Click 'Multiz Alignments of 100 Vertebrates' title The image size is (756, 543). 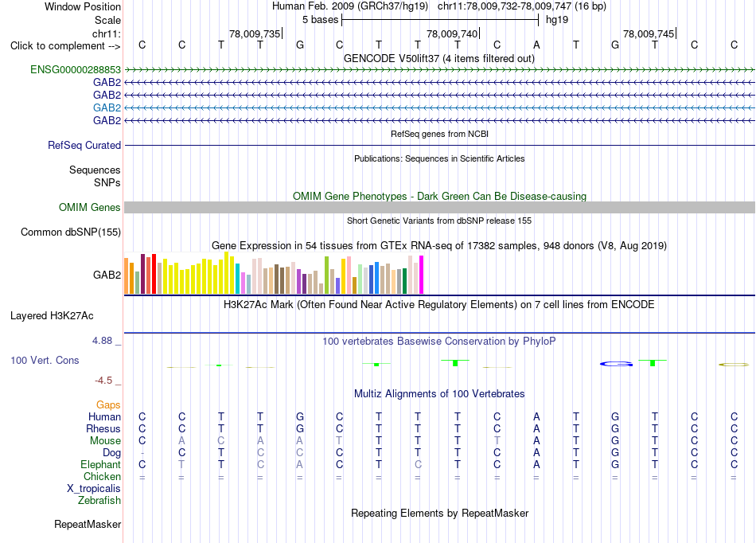coord(439,394)
